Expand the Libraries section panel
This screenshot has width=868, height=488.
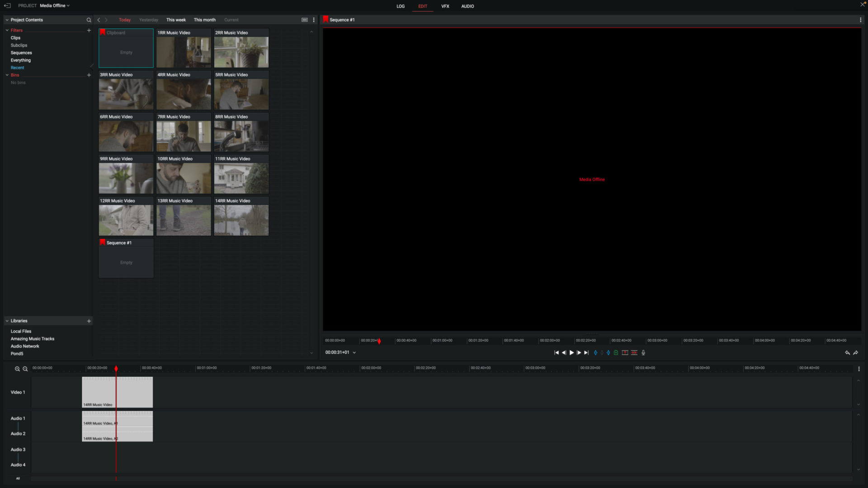(x=7, y=320)
